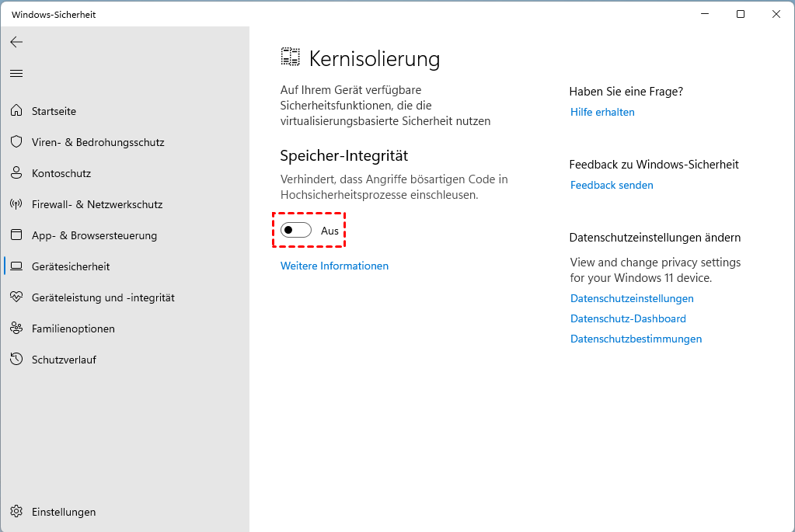The image size is (795, 532).
Task: Click the back arrow icon
Action: click(16, 42)
